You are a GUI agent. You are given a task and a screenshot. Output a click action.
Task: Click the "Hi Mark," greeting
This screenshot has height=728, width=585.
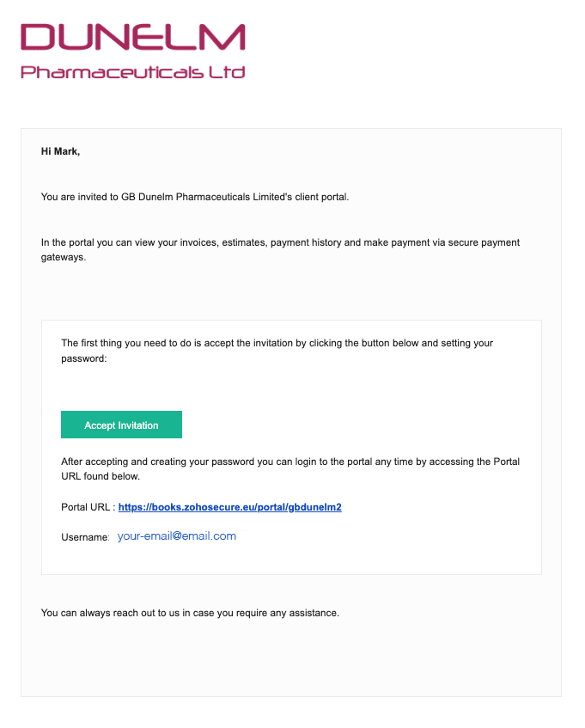60,151
